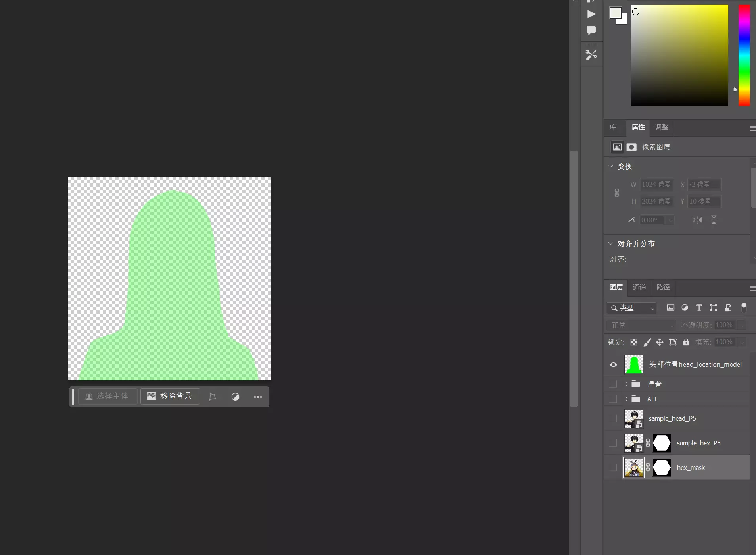The height and width of the screenshot is (555, 756).
Task: Click the flip horizontal icon
Action: click(697, 220)
